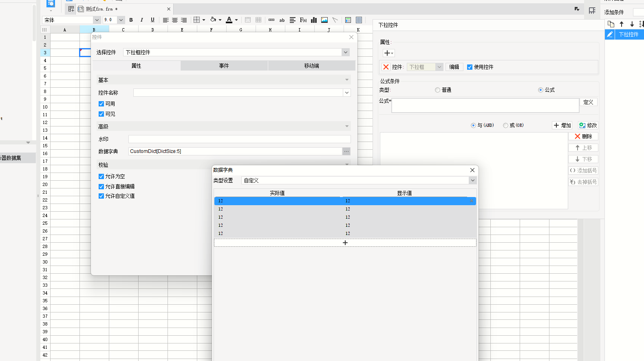Open the 选择控件 dropdown showing 下拉框控件
The image size is (644, 361).
[346, 52]
